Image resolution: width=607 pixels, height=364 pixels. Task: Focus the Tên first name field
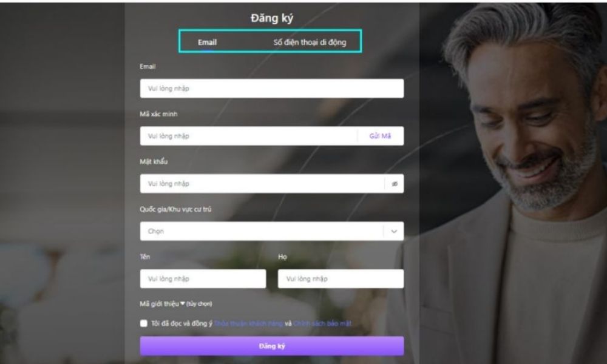(203, 279)
